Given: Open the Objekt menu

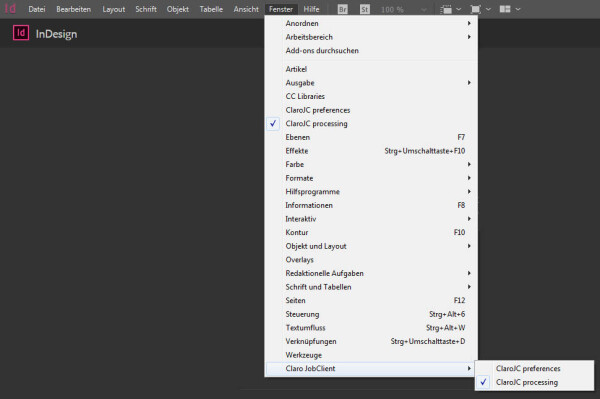Looking at the screenshot, I should 178,9.
